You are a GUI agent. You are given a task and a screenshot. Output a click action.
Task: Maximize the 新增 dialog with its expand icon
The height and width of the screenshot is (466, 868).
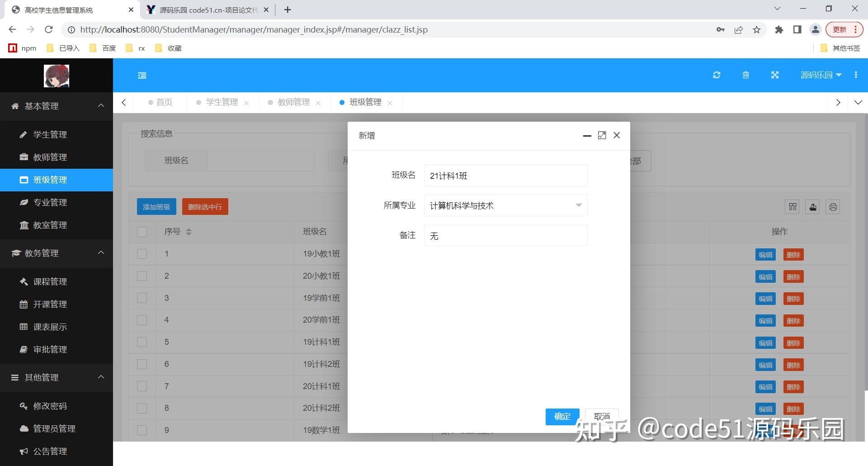coord(602,135)
